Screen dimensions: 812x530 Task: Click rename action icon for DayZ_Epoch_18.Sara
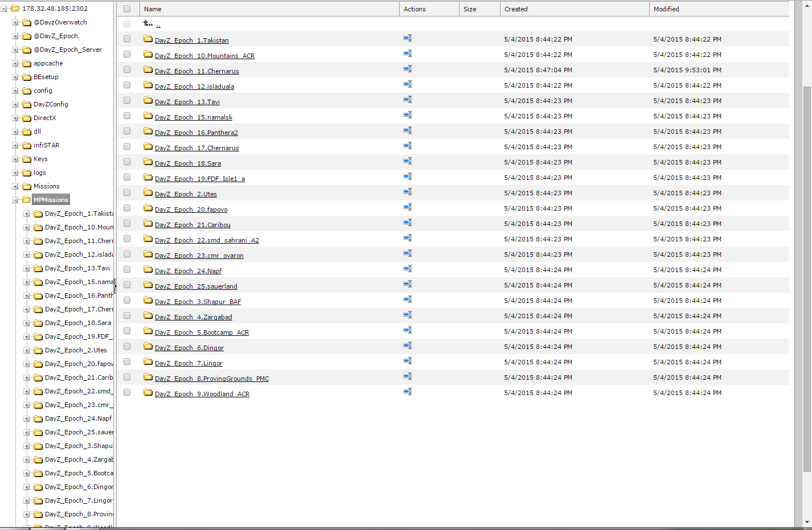408,161
